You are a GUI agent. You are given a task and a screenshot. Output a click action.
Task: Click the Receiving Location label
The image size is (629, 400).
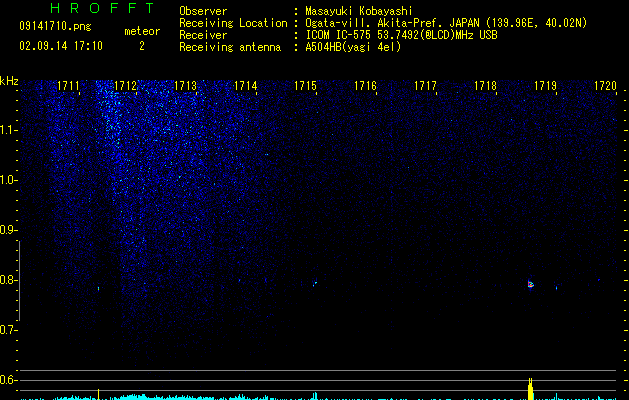233,23
